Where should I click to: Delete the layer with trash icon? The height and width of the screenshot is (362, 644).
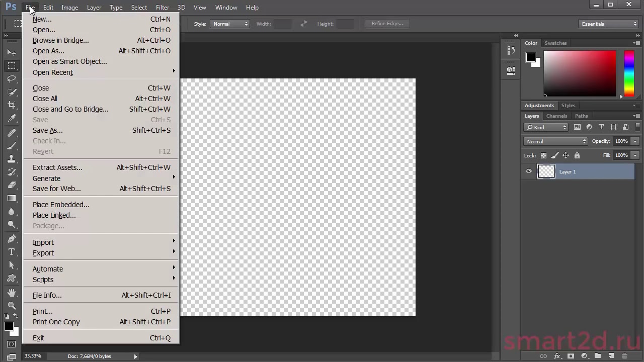(x=624, y=356)
